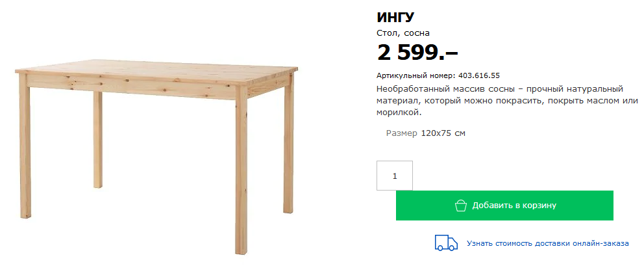This screenshot has height=266, width=644.
Task: Click the table's front left leg
Action: pos(25,146)
